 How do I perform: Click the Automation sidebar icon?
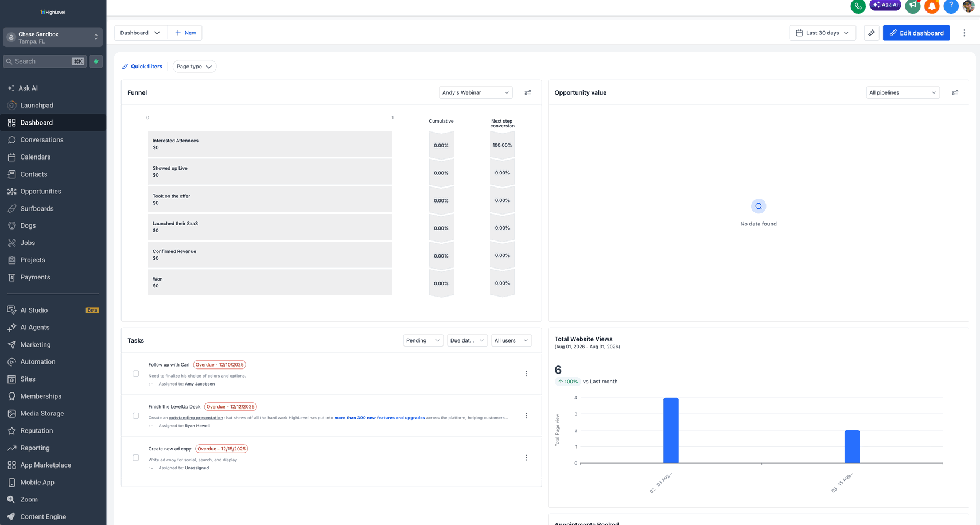[11, 362]
